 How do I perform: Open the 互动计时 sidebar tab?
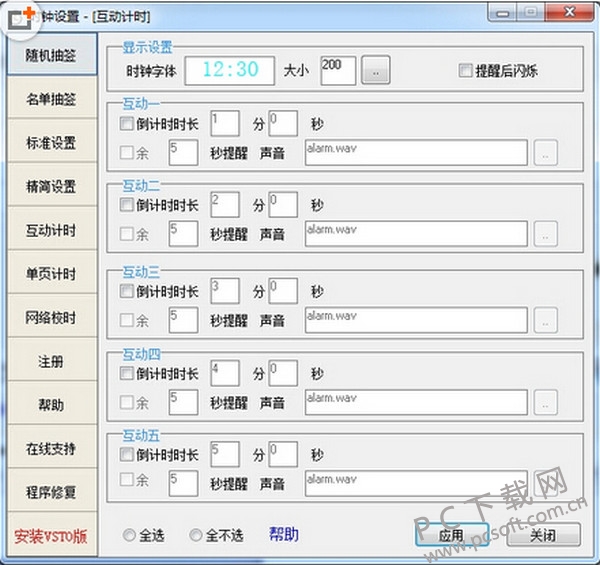(52, 230)
